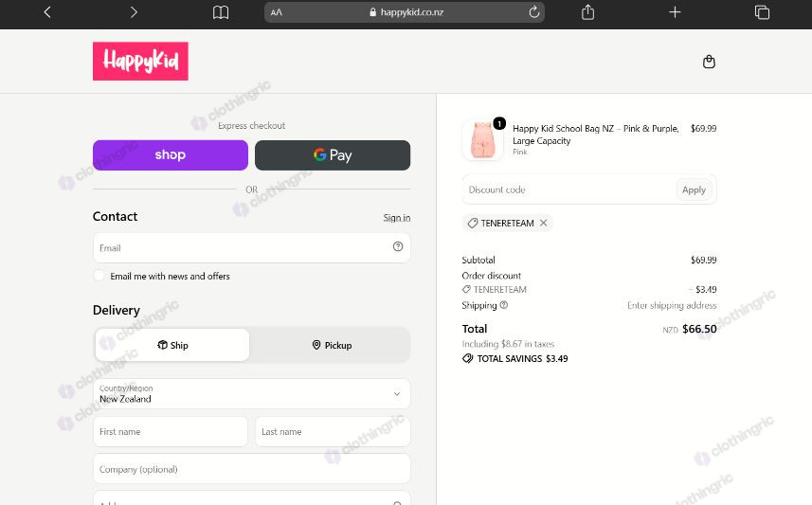Click the order discount amount − $3.49
Image resolution: width=812 pixels, height=505 pixels.
click(x=703, y=290)
